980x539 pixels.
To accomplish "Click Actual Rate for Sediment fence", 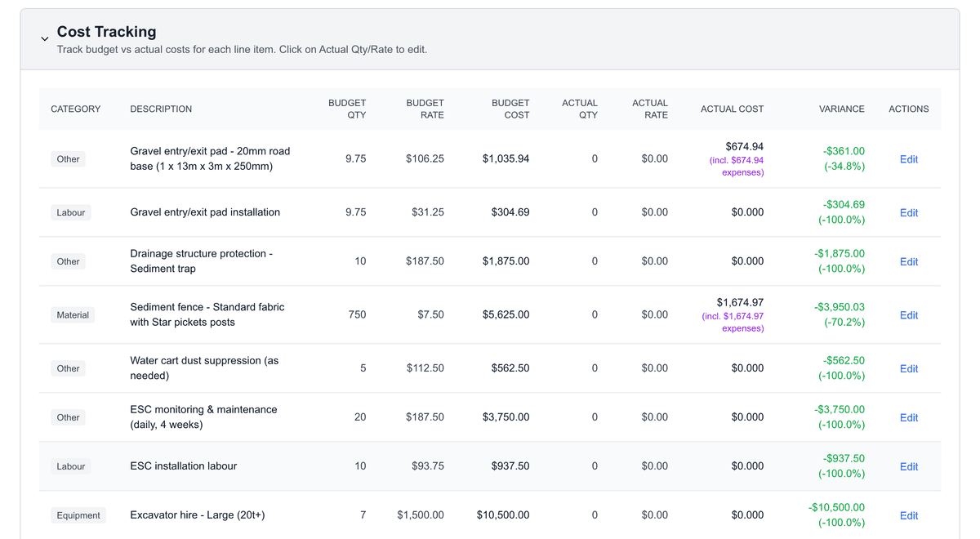I will pyautogui.click(x=654, y=314).
